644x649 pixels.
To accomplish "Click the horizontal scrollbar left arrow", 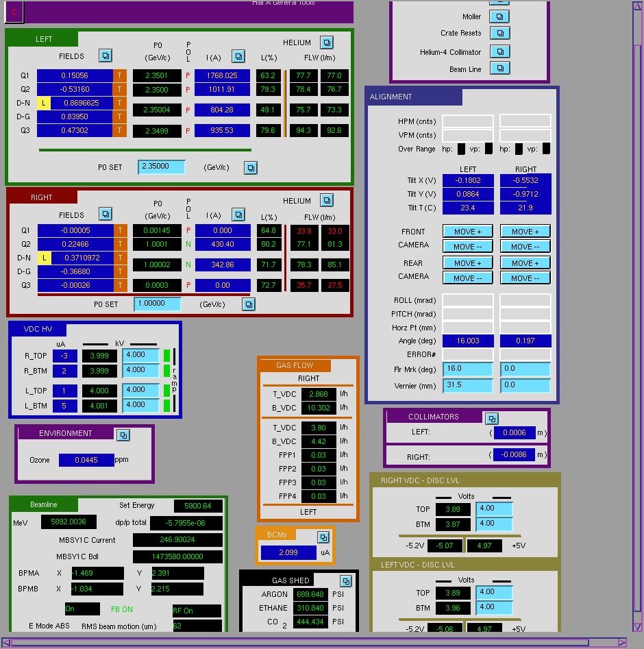I will pos(6,643).
